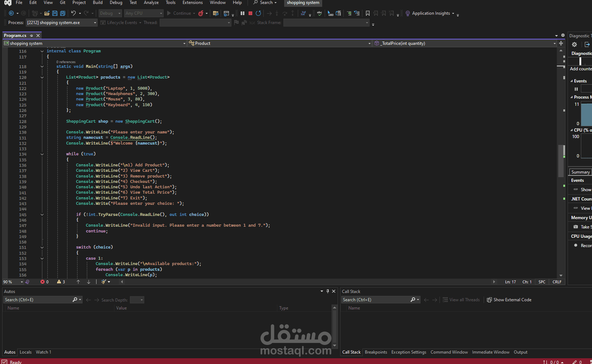Screen dimensions: 592x364
Task: Click the Break All pause icon
Action: (243, 13)
